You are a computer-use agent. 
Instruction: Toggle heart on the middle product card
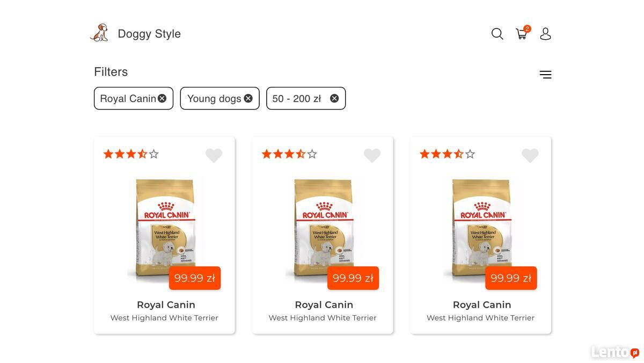(x=372, y=156)
